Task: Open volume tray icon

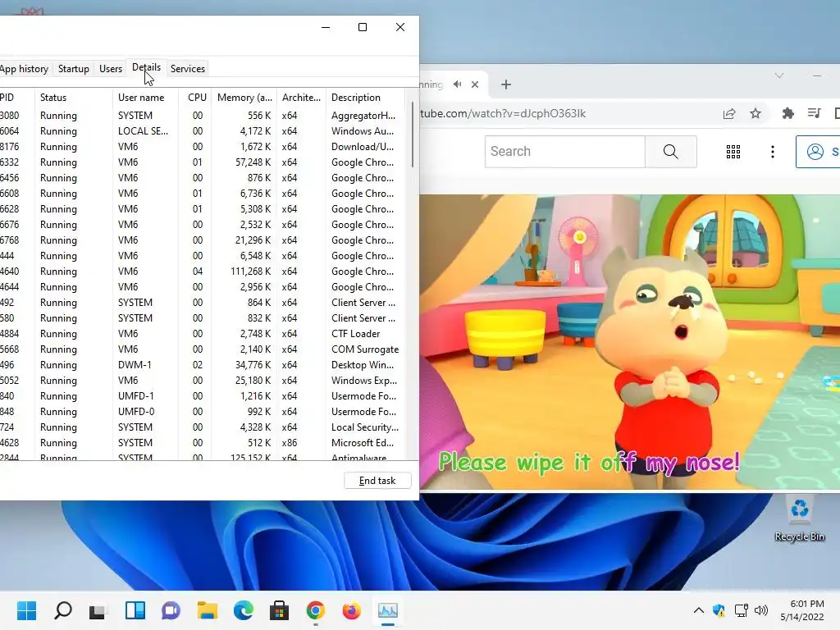Action: point(760,610)
